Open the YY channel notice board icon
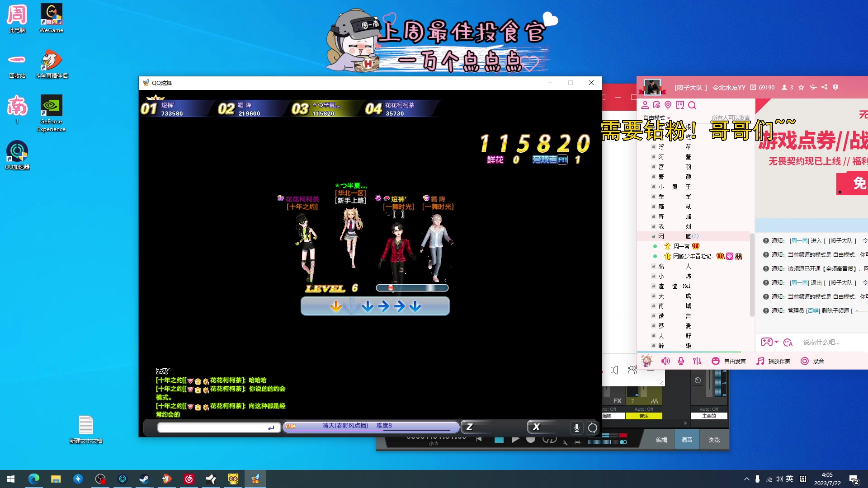This screenshot has width=868, height=488. pyautogui.click(x=680, y=105)
